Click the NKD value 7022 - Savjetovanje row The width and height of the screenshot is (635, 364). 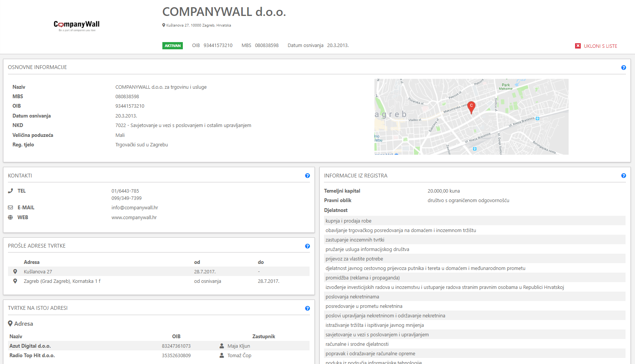[183, 125]
